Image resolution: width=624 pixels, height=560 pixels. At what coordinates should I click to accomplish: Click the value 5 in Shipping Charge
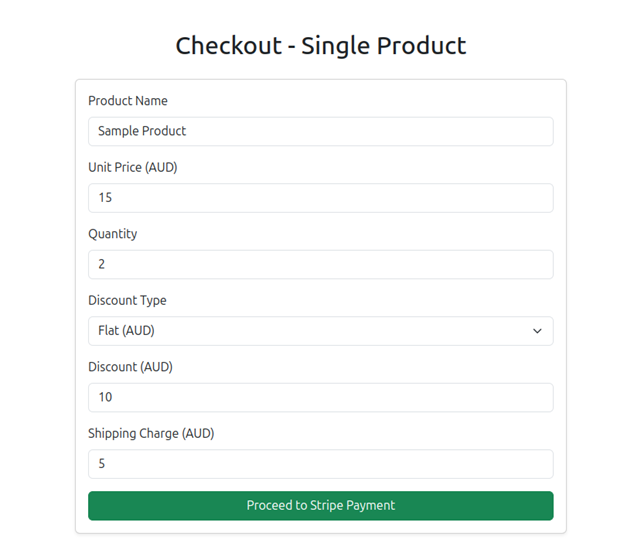point(102,464)
